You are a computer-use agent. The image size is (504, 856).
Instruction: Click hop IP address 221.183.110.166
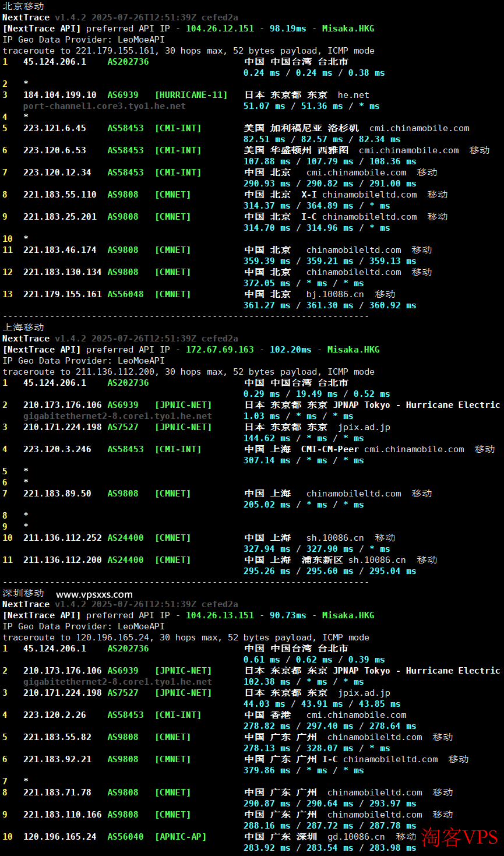[x=62, y=815]
